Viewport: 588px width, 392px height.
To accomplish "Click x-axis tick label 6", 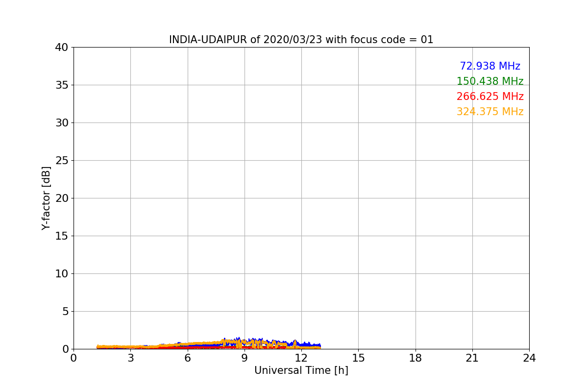I will pyautogui.click(x=188, y=358).
